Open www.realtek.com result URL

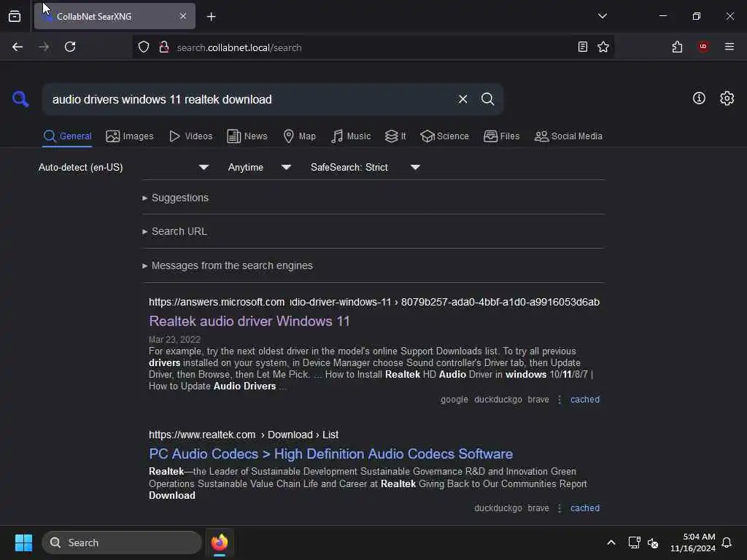point(244,435)
